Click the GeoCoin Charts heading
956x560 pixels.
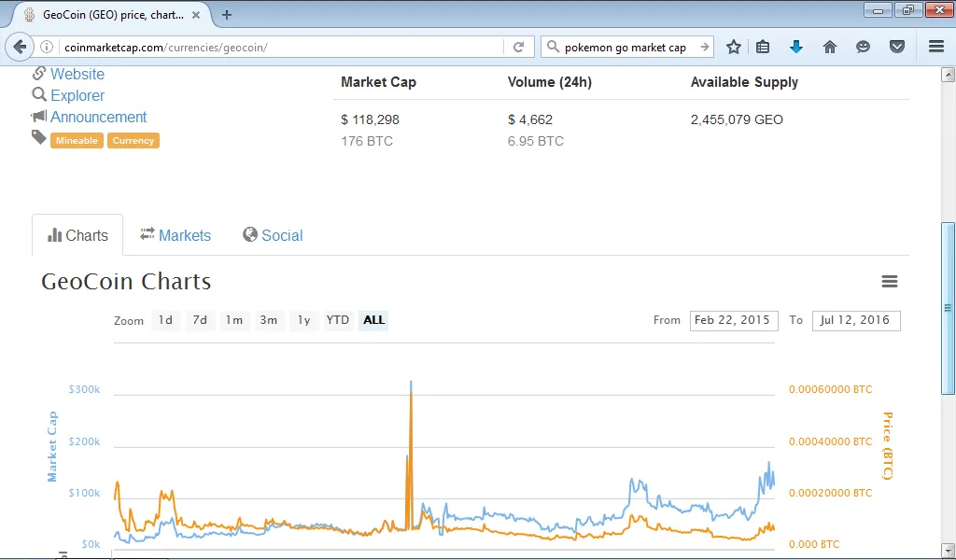tap(126, 282)
